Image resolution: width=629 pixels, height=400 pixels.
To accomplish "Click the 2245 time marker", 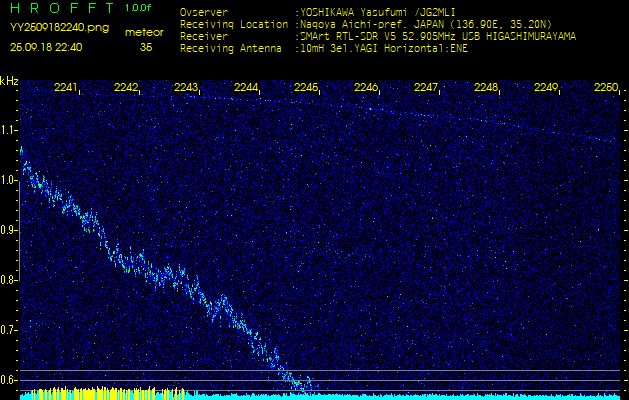I will (x=306, y=88).
